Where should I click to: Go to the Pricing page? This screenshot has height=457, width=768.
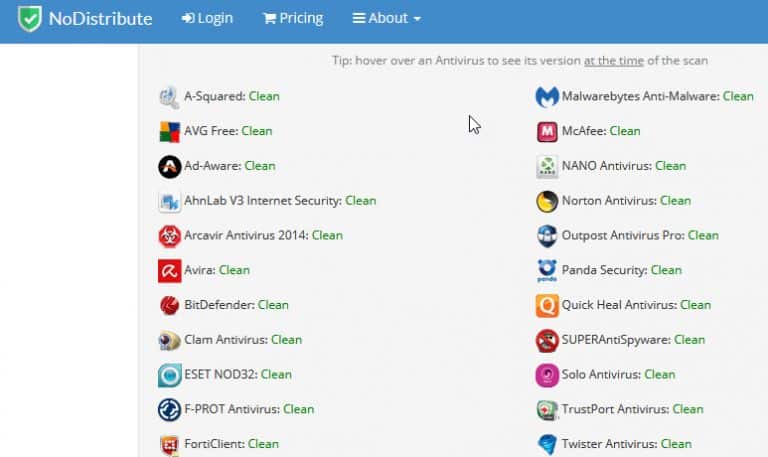293,18
